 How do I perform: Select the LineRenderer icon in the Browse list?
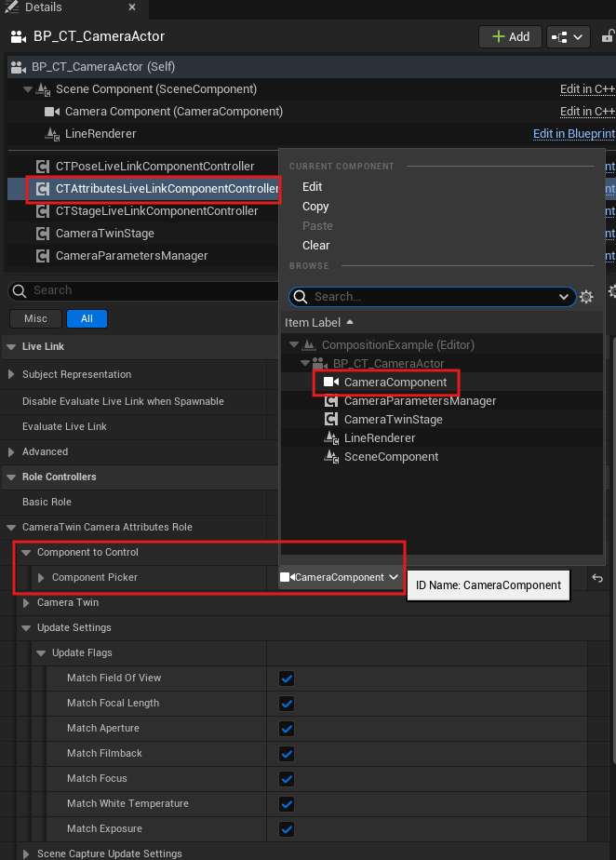point(330,438)
